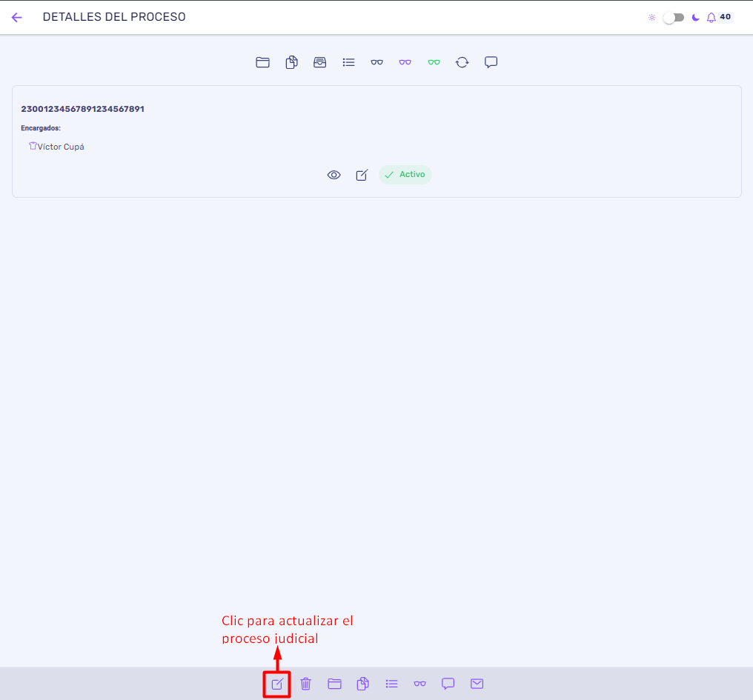Viewport: 753px width, 700px height.
Task: Click the purple glasses icon in top toolbar
Action: point(405,62)
